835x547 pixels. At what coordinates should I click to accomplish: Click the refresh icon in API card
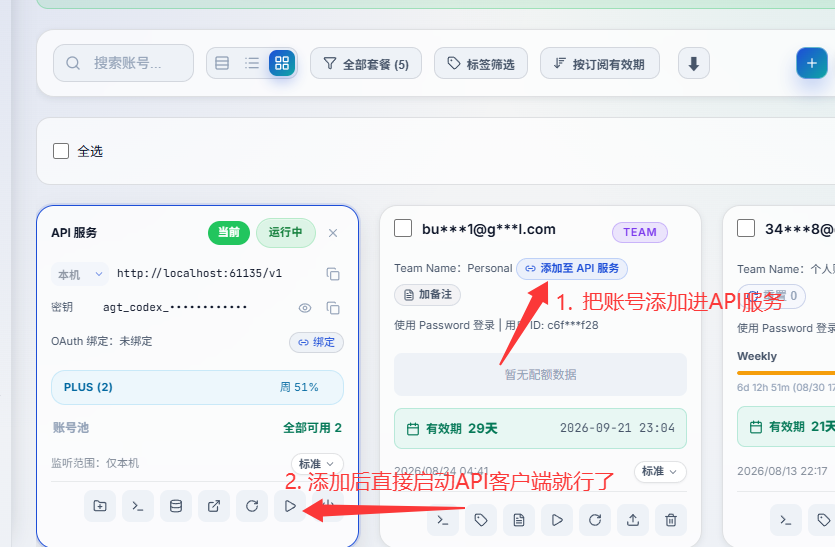(252, 506)
